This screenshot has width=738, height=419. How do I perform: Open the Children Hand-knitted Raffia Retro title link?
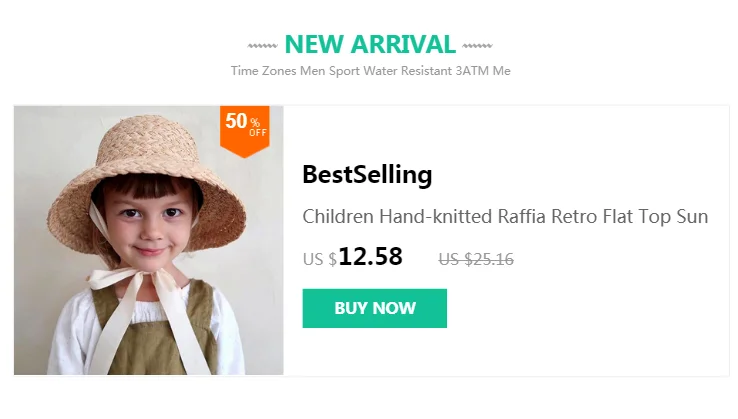pyautogui.click(x=505, y=217)
